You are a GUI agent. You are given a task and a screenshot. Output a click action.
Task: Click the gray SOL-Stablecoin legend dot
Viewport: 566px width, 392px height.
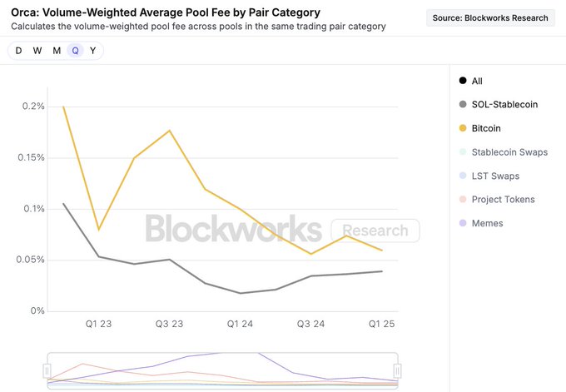tap(463, 105)
